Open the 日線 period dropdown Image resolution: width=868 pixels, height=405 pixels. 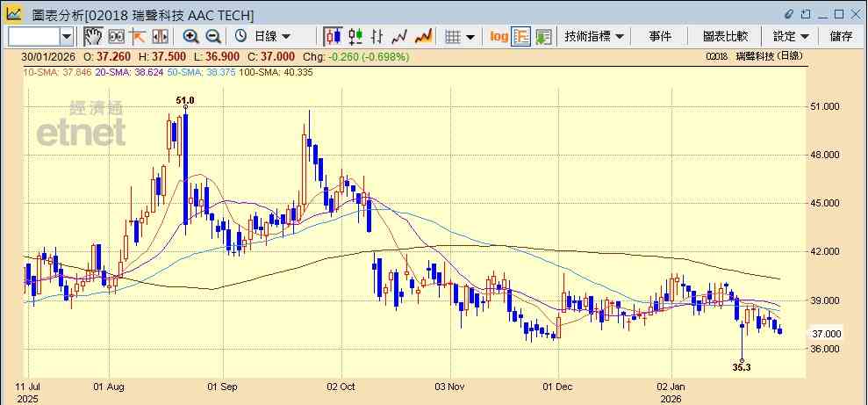(272, 37)
